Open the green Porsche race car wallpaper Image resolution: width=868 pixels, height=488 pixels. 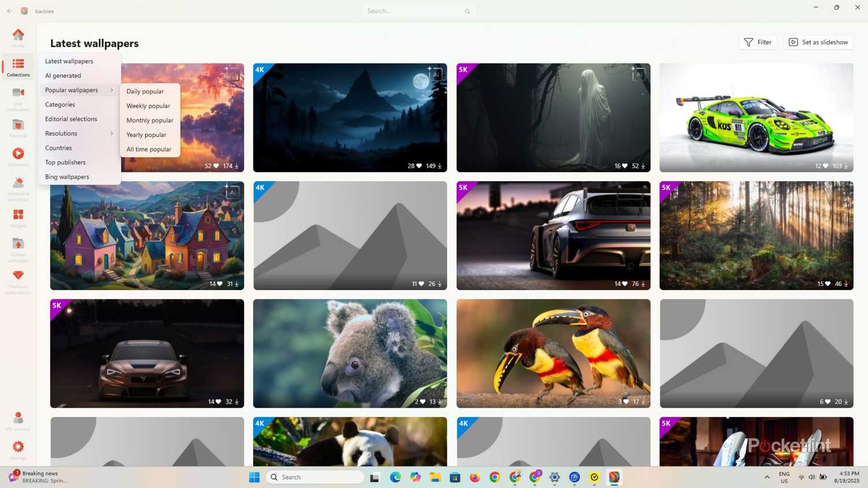click(756, 117)
